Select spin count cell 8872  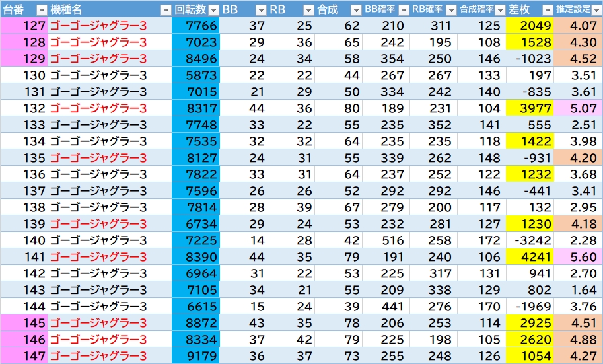(x=195, y=323)
